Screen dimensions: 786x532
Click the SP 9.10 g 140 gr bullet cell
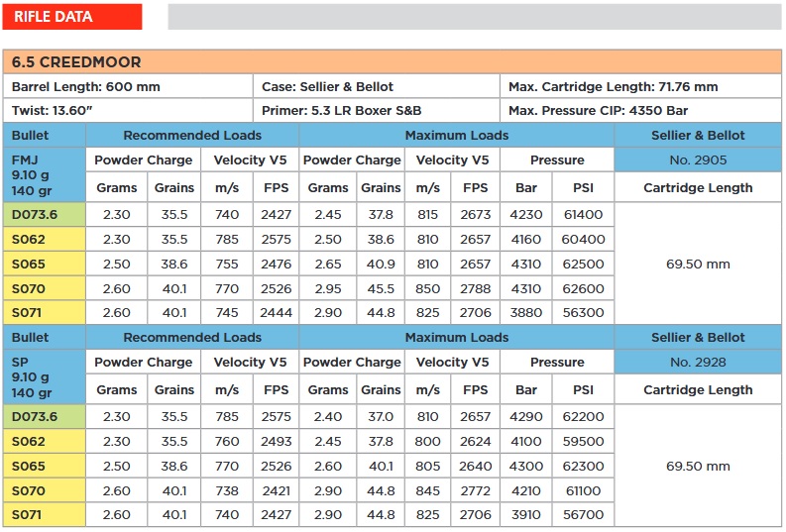click(x=45, y=375)
